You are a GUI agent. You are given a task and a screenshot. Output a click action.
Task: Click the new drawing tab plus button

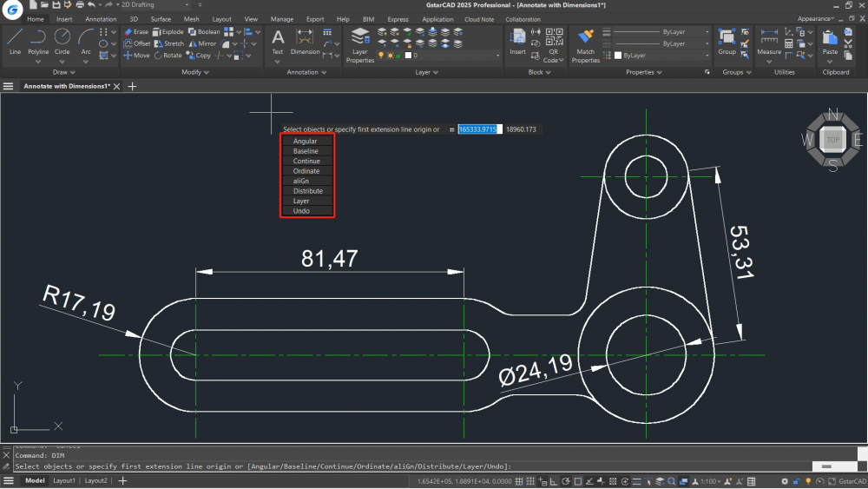132,87
